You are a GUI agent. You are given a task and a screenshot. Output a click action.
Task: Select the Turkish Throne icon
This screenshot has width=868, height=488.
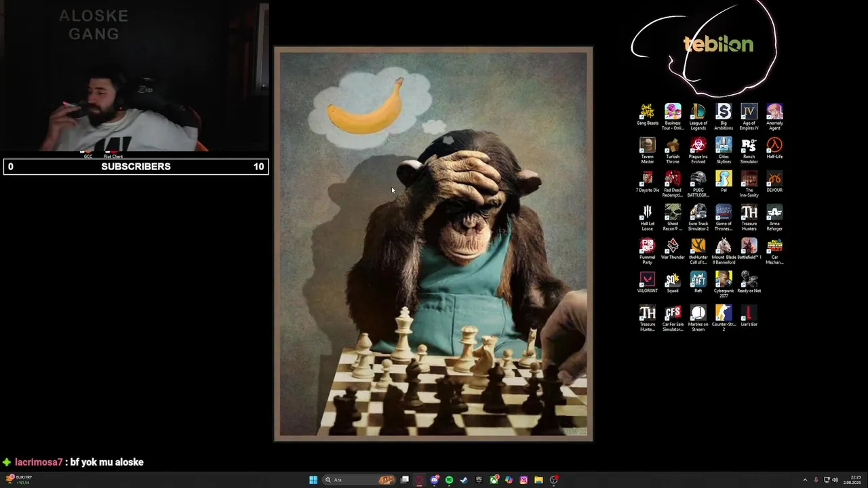coord(673,150)
